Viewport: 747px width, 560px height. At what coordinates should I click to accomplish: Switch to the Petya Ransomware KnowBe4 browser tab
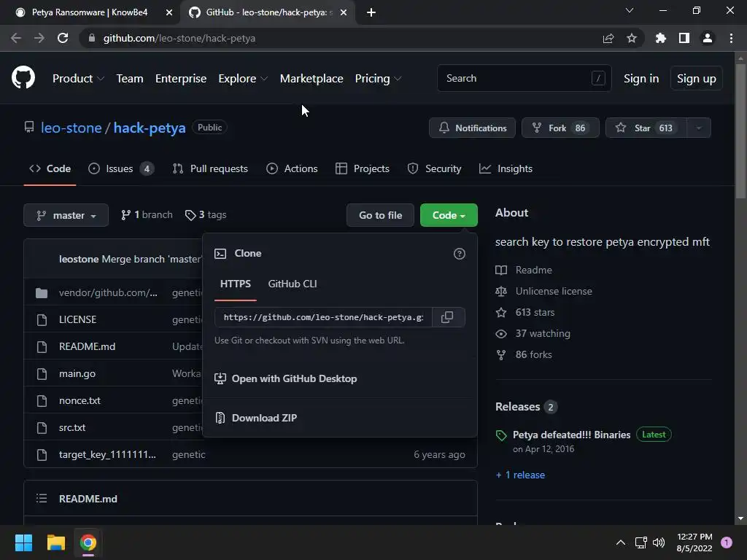pos(90,12)
